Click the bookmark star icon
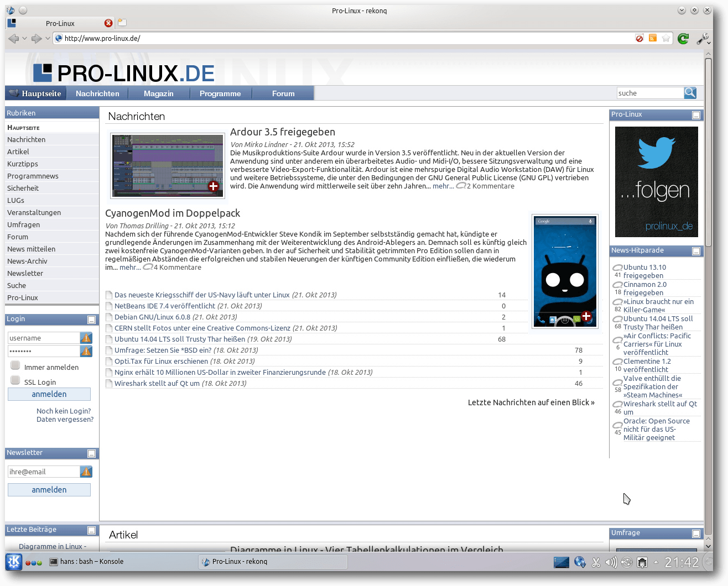This screenshot has height=586, width=728. click(667, 38)
